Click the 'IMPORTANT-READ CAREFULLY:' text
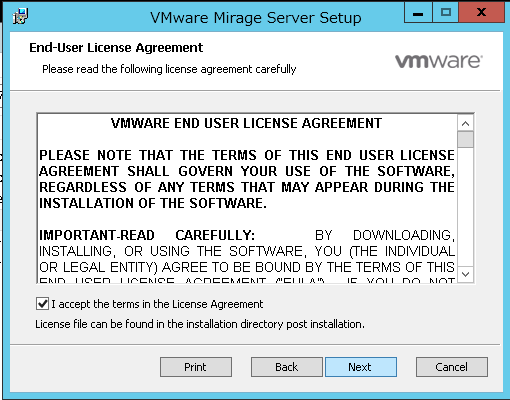The height and width of the screenshot is (400, 510). pyautogui.click(x=147, y=235)
